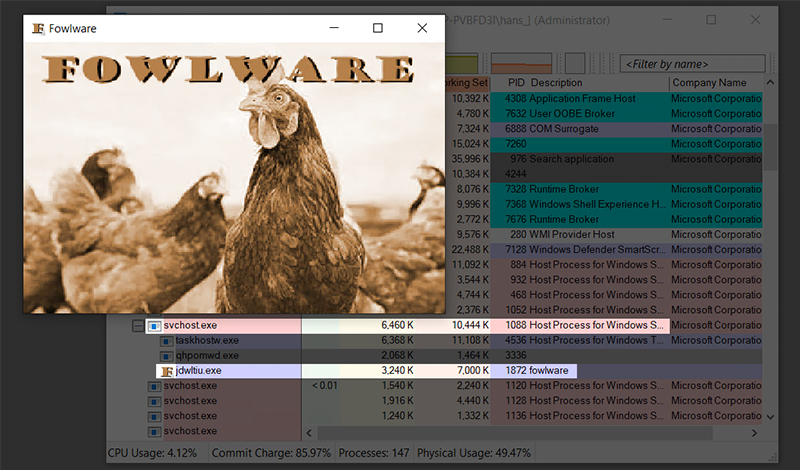This screenshot has width=800, height=470.
Task: Sort by the PID column header
Action: [516, 83]
